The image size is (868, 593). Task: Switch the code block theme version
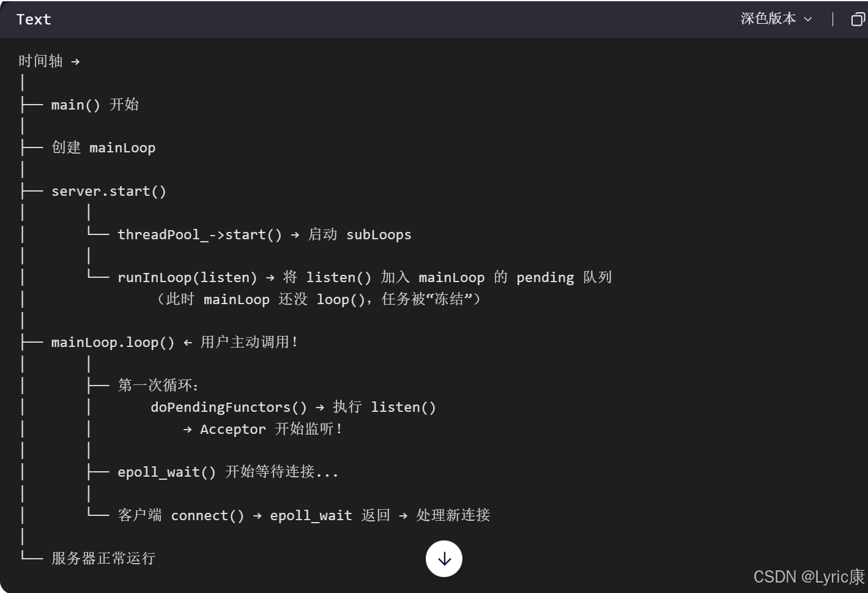click(777, 19)
